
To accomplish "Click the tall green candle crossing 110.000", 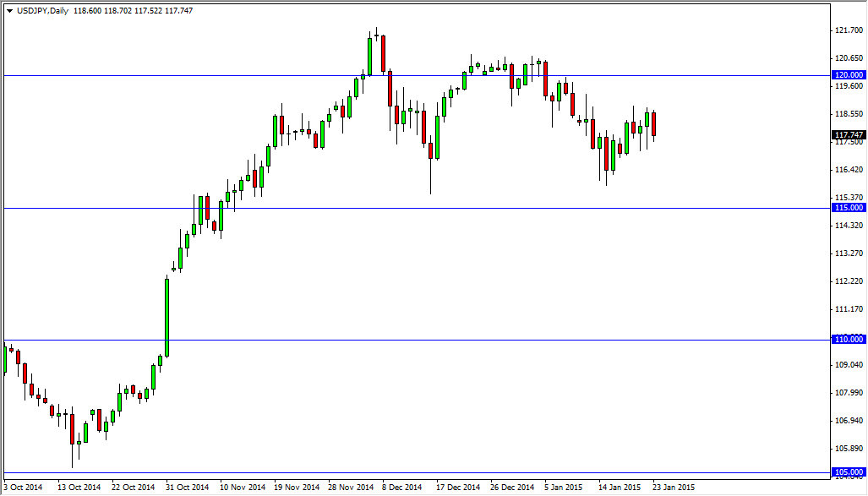I will coord(167,317).
